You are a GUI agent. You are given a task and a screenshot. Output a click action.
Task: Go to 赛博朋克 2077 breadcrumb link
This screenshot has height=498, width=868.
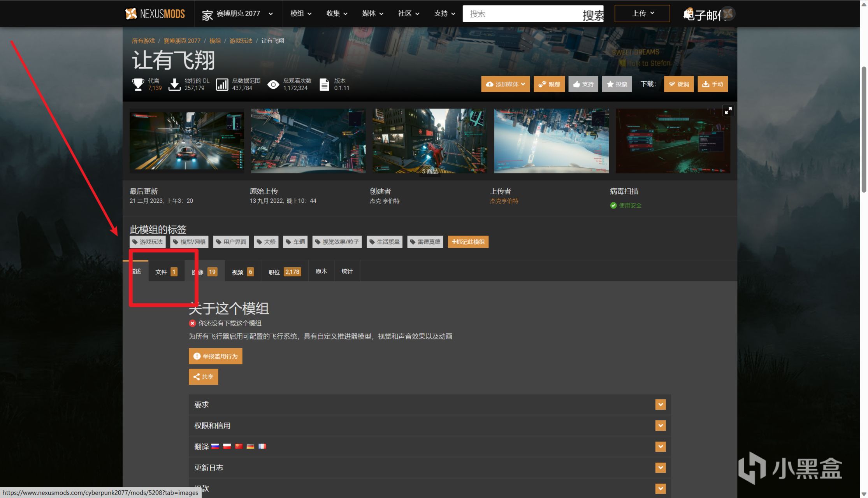(x=182, y=41)
